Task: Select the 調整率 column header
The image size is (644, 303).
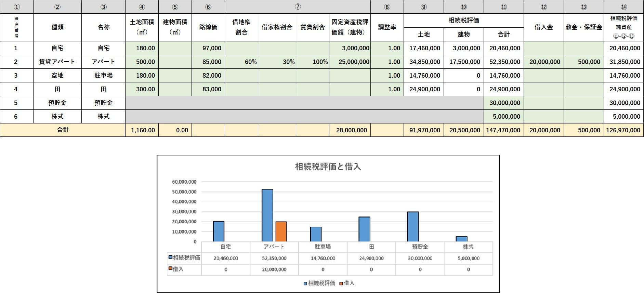Action: click(x=387, y=27)
